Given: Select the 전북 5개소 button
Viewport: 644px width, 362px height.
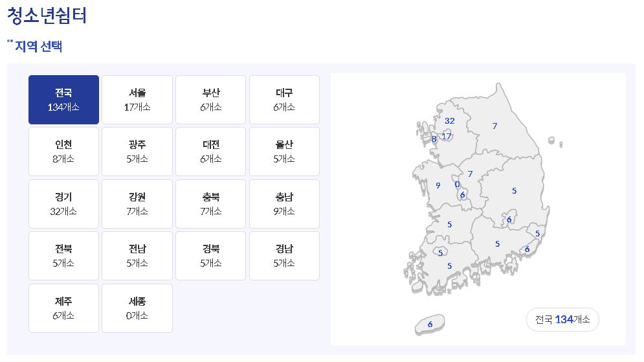Looking at the screenshot, I should click(x=63, y=256).
